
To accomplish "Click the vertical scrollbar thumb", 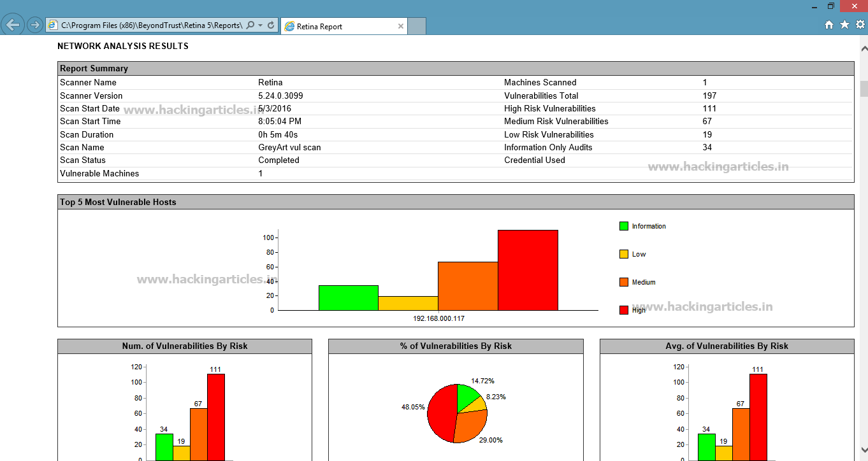I will 864,89.
